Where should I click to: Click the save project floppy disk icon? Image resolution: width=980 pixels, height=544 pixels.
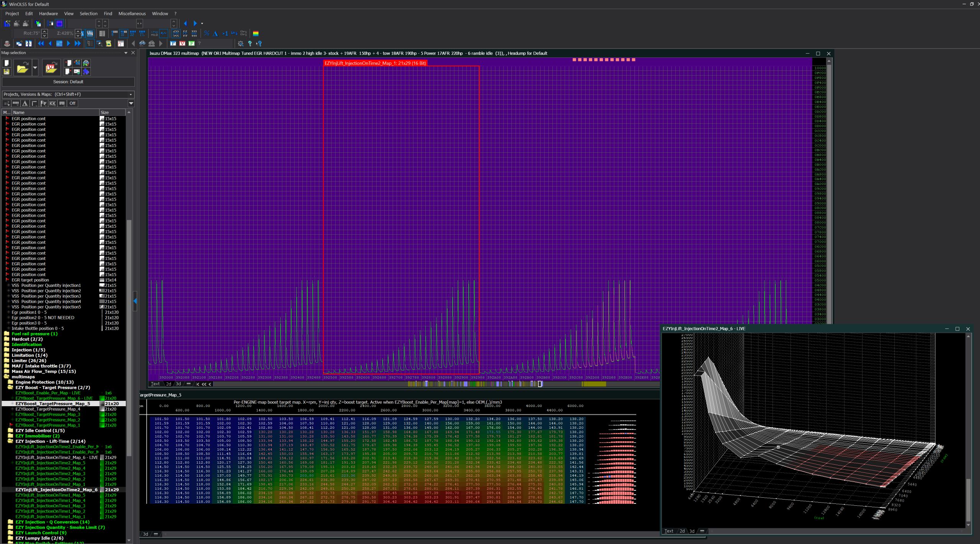click(x=7, y=72)
